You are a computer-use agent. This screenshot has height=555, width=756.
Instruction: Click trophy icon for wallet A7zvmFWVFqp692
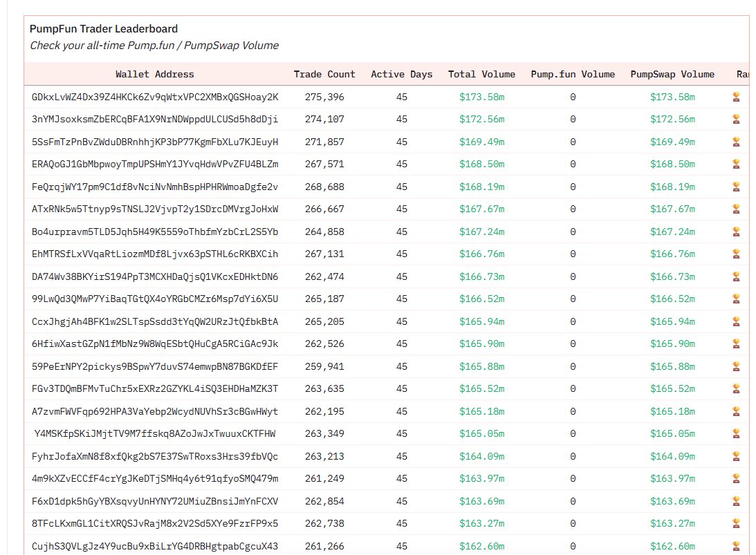736,411
